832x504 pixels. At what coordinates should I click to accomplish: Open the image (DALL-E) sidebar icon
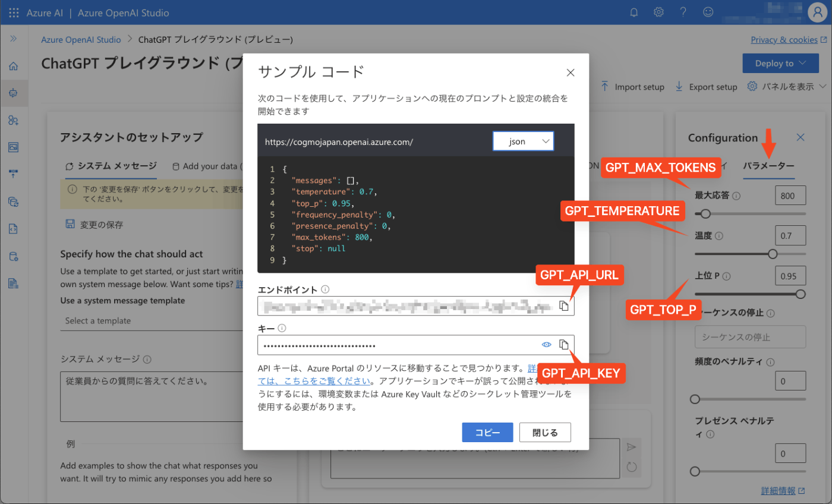point(13,147)
